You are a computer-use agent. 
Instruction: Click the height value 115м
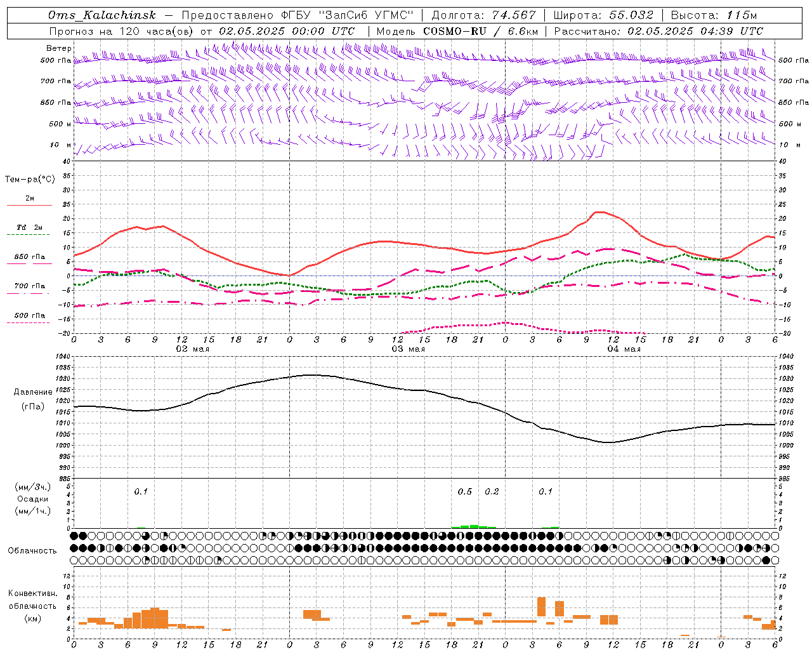[x=742, y=15]
